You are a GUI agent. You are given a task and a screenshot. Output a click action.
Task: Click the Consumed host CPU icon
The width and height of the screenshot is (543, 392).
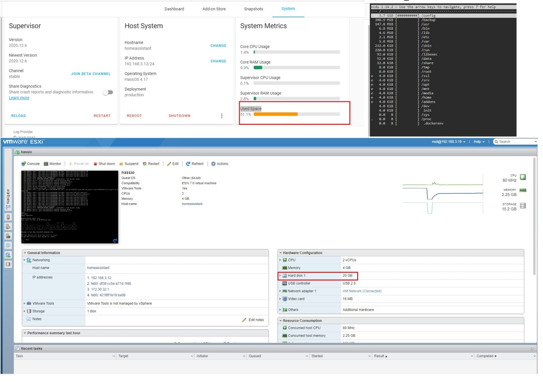point(285,328)
